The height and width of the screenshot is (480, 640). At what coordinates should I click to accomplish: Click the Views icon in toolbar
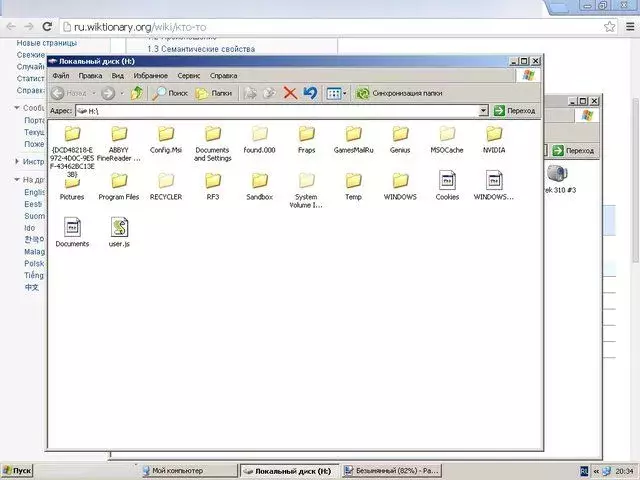333,93
